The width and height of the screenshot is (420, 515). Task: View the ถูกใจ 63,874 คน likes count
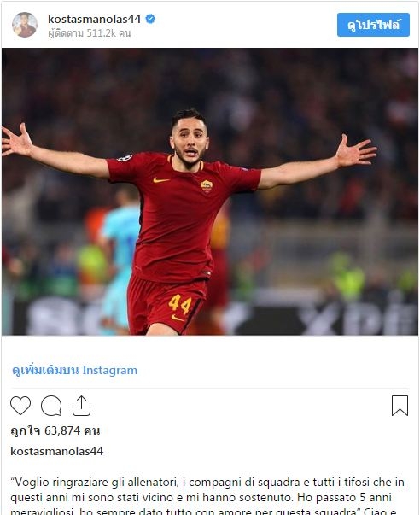[55, 430]
